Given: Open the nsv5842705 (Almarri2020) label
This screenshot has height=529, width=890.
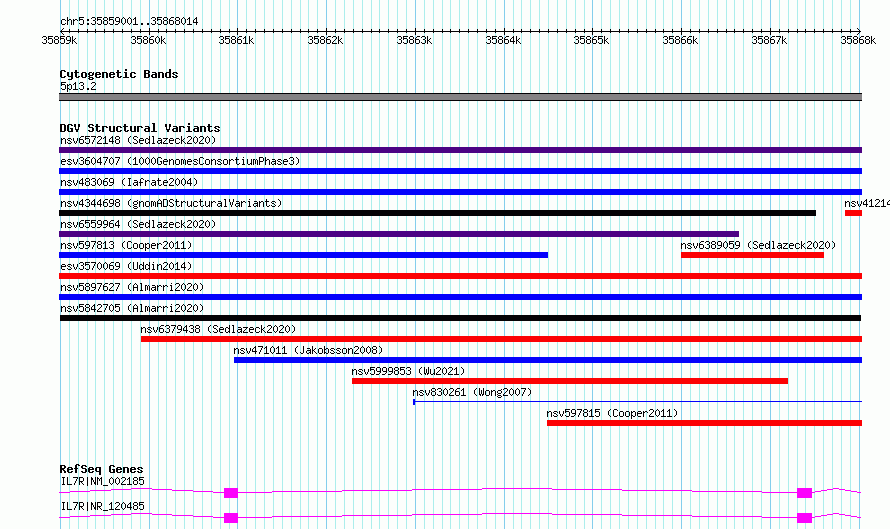Looking at the screenshot, I should 132,308.
